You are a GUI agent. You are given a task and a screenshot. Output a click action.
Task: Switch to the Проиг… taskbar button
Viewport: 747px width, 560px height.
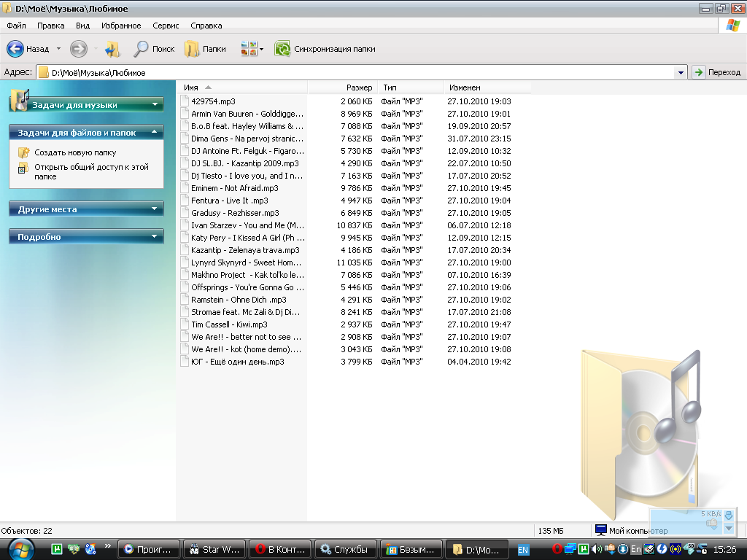149,550
